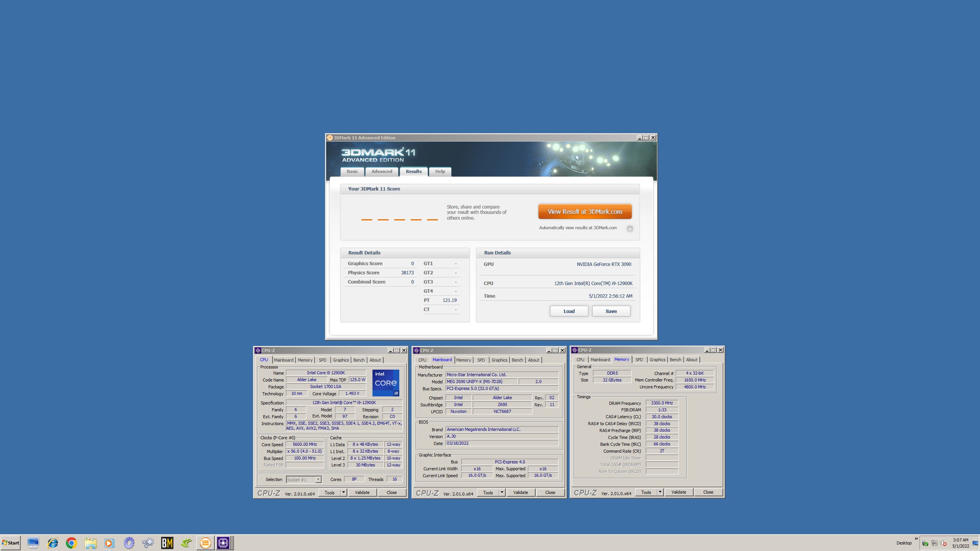This screenshot has width=980, height=551.
Task: Switch to the Basic tab in 3DMark 11
Action: click(x=352, y=171)
